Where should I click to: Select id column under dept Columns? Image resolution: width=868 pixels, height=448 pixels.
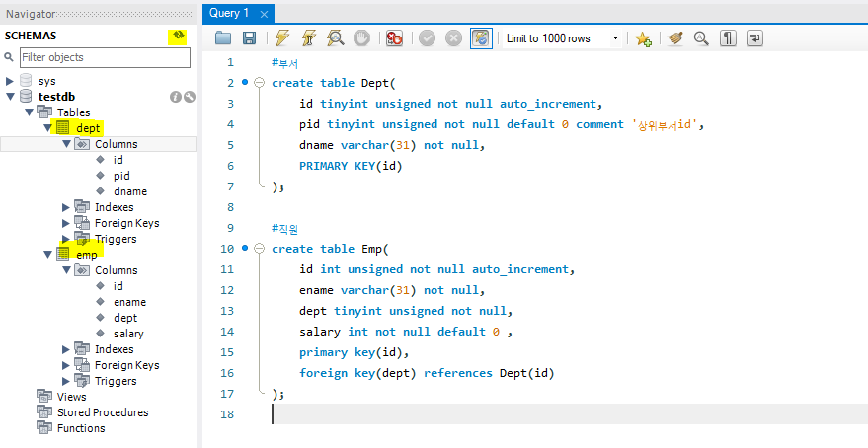coord(118,160)
